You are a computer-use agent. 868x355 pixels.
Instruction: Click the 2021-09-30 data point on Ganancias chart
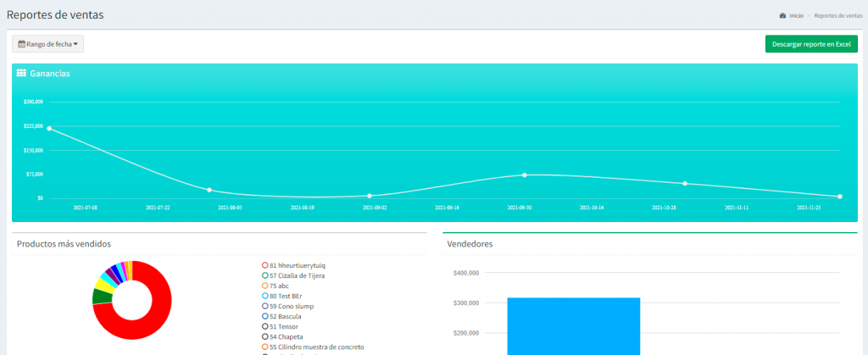525,175
